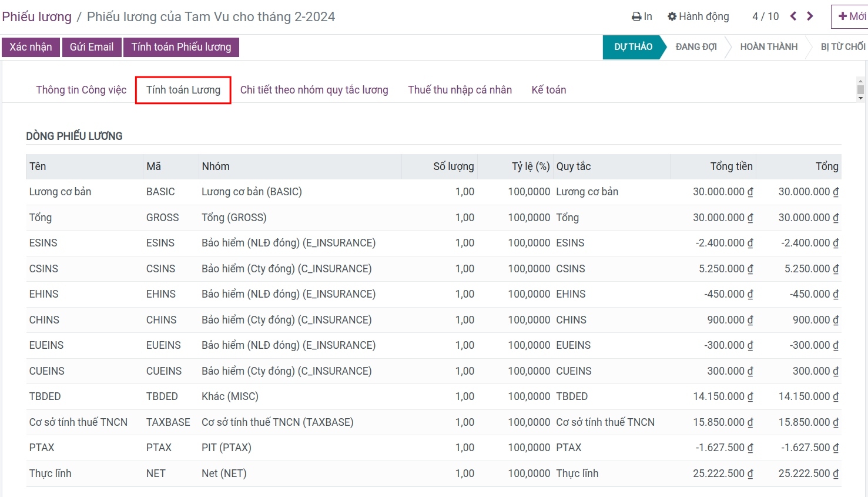Screen dimensions: 868x497
Task: Open the Hành động gear menu
Action: tap(698, 16)
